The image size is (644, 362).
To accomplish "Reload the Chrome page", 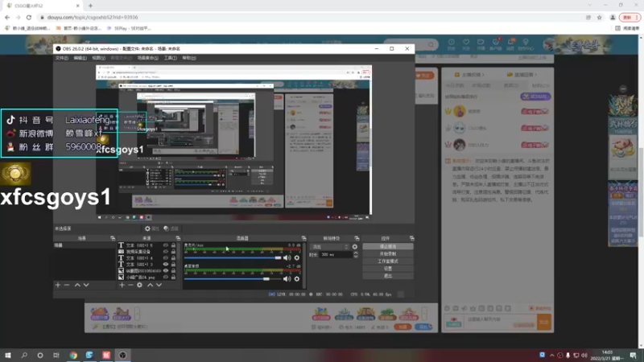I will point(29,17).
